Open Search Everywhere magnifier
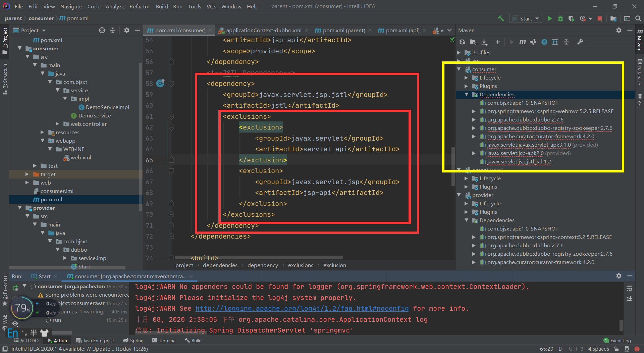This screenshot has height=353, width=644. pyautogui.click(x=638, y=18)
